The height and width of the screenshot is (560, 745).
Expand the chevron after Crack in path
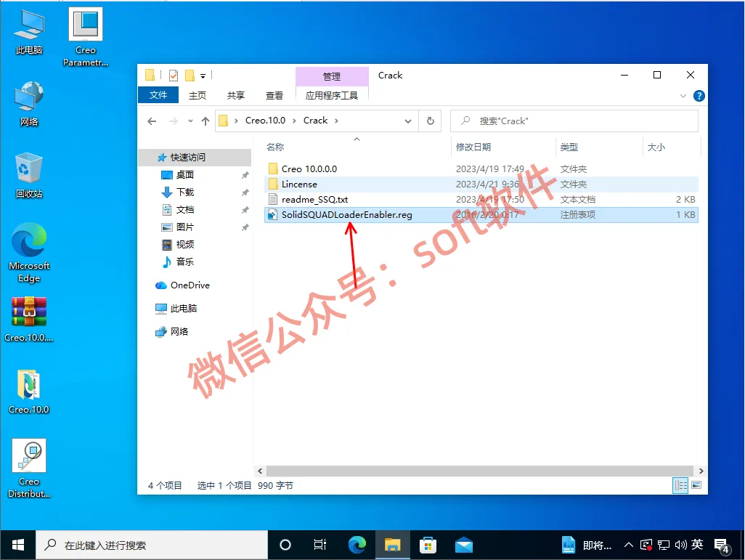pyautogui.click(x=336, y=121)
